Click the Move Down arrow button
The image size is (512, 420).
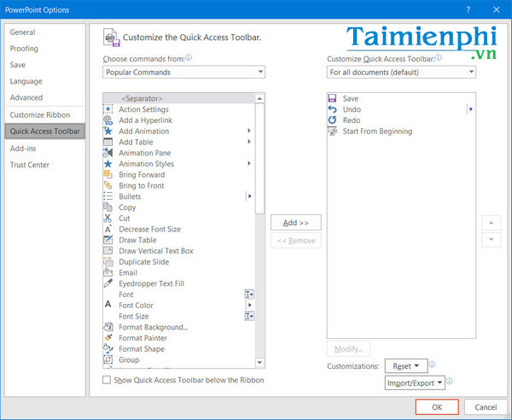click(x=491, y=239)
